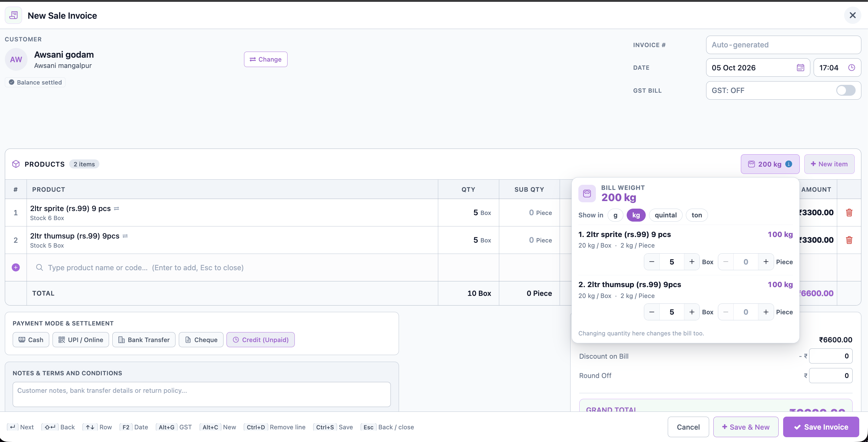Toggle the 200 kg bill weight popover

point(770,164)
